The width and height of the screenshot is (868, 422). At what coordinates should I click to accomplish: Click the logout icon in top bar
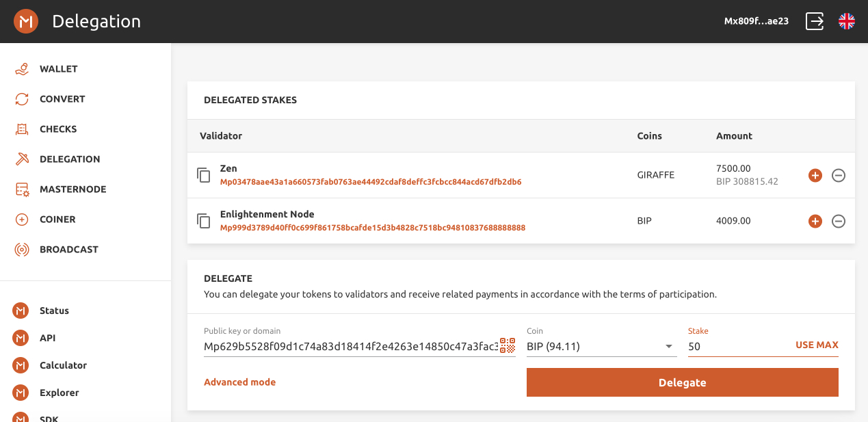pos(815,21)
